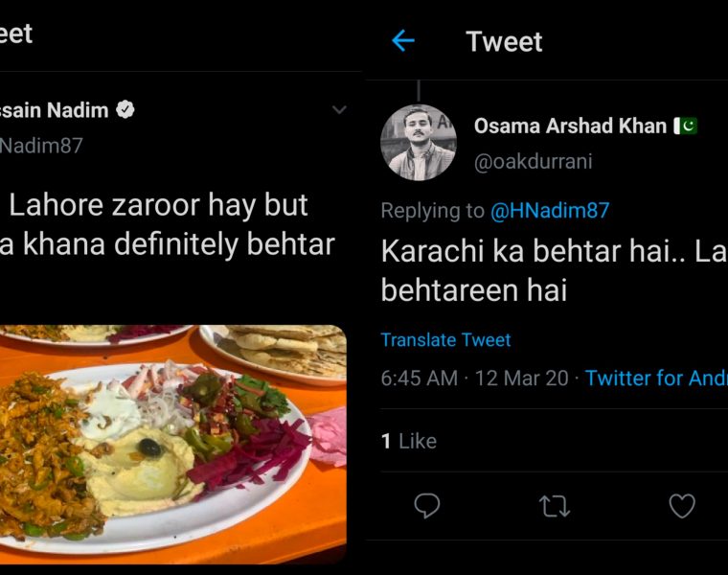Click the reply speech bubble icon
728x575 pixels.
(x=426, y=505)
